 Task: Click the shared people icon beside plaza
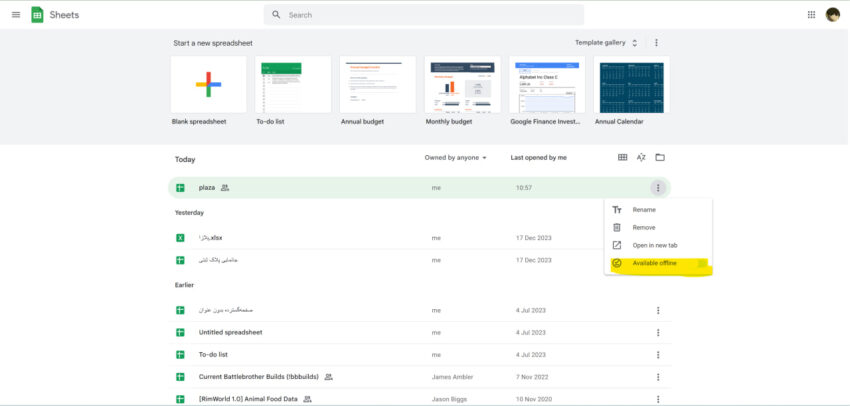tap(225, 188)
